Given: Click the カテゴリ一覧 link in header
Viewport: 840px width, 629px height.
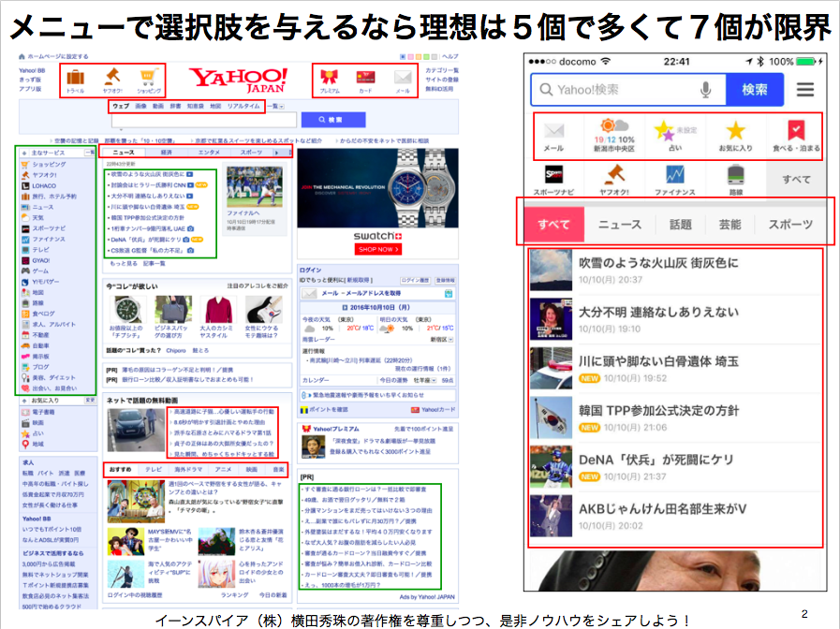Looking at the screenshot, I should coord(442,70).
